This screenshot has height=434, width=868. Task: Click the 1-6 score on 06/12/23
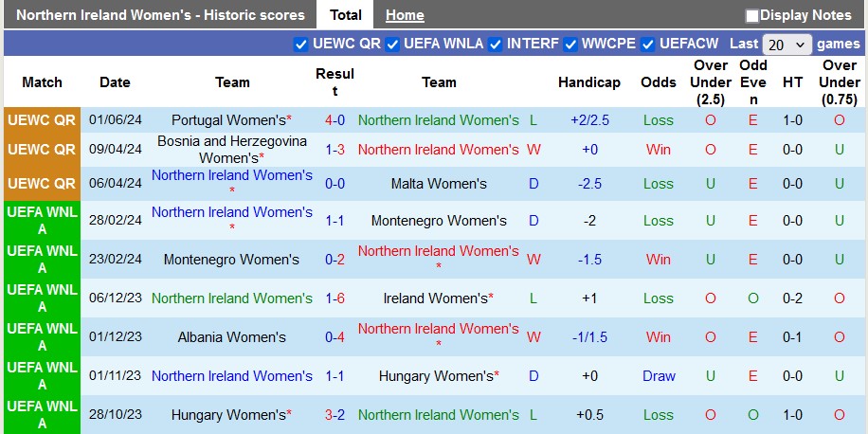click(335, 298)
